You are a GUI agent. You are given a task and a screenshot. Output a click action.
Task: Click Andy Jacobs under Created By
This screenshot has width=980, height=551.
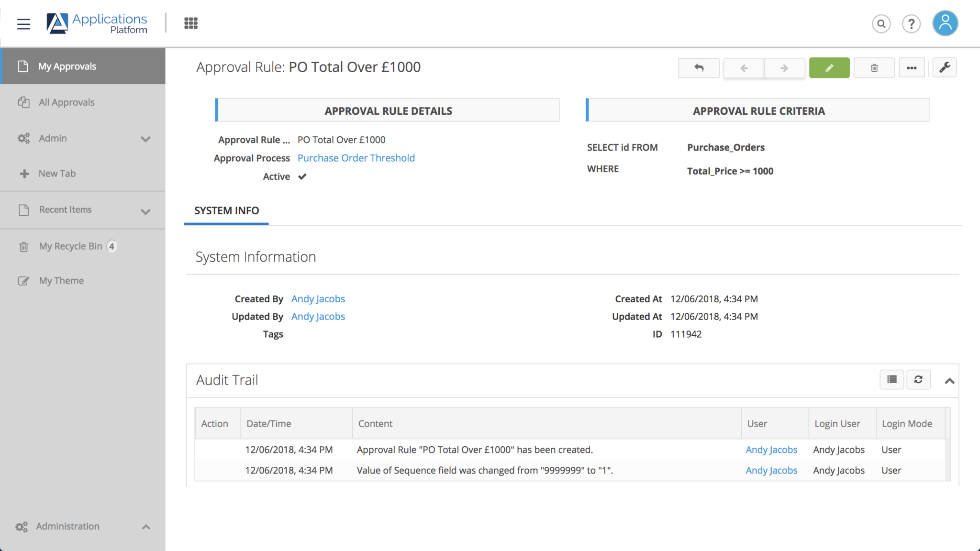tap(318, 298)
